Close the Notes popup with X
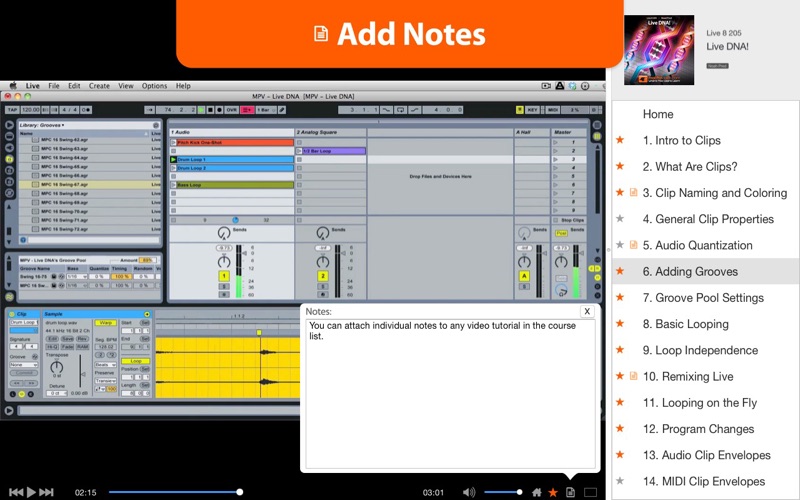Viewport: 800px width, 500px height. (x=587, y=311)
